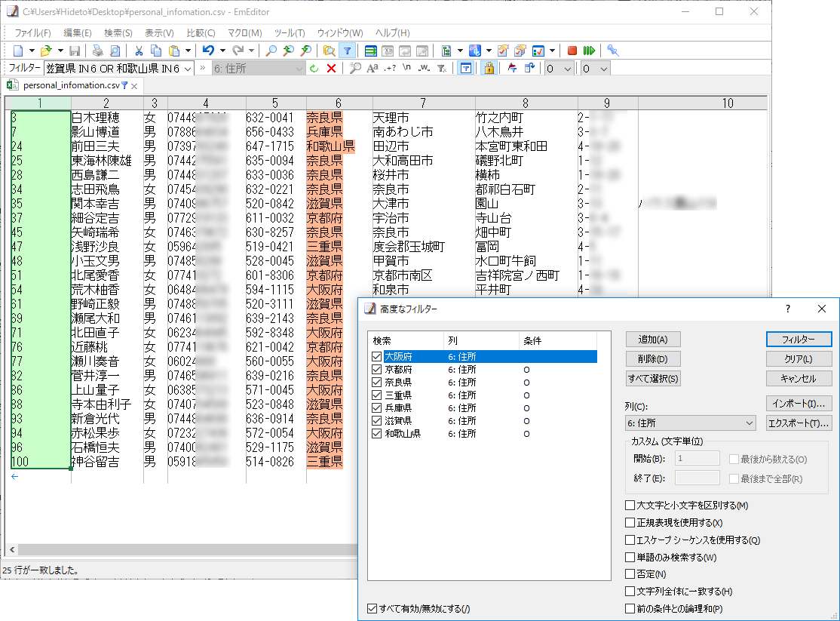840x621 pixels.
Task: Open the 検索(S) menu
Action: pyautogui.click(x=118, y=32)
